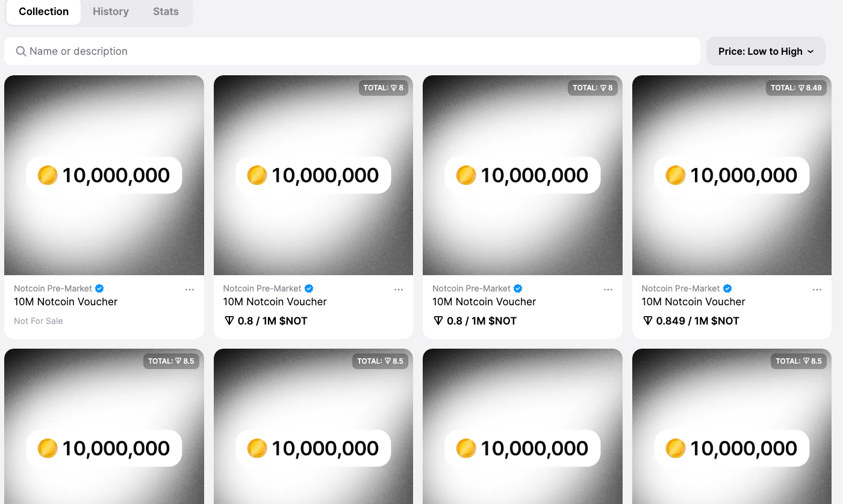Click the TOTAL 8.5 badge on bottom-left card
The height and width of the screenshot is (504, 843).
pos(171,361)
